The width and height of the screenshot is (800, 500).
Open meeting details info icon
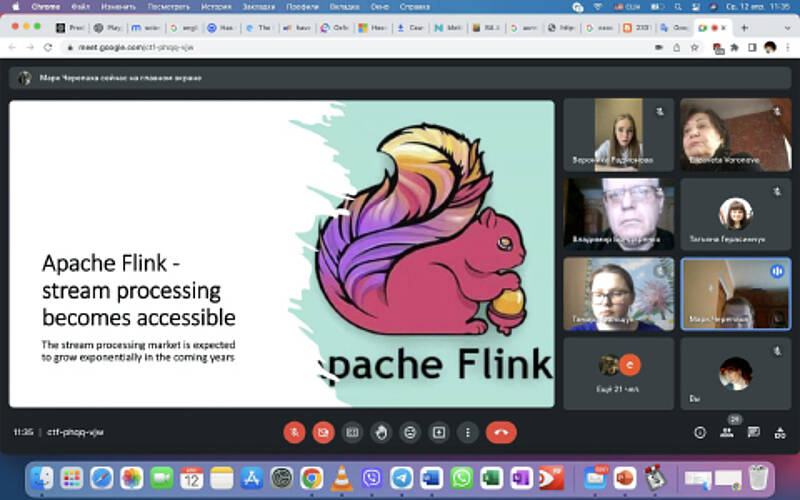point(700,433)
